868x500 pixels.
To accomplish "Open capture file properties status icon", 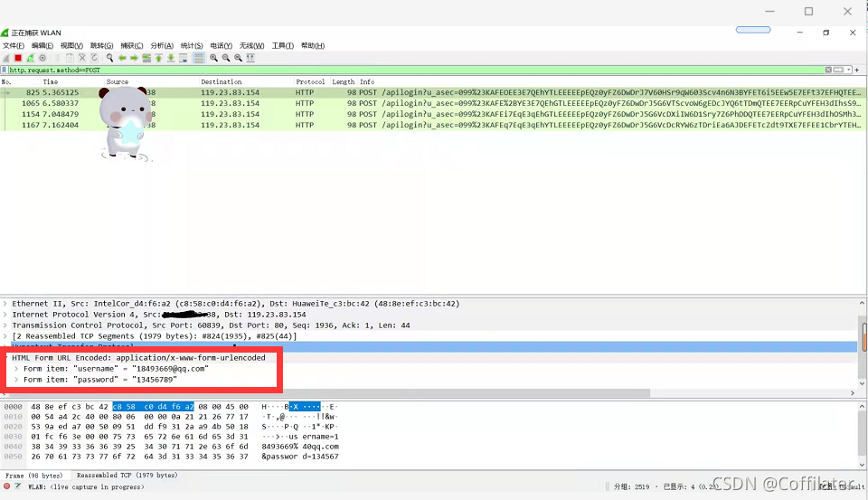I will pyautogui.click(x=18, y=486).
